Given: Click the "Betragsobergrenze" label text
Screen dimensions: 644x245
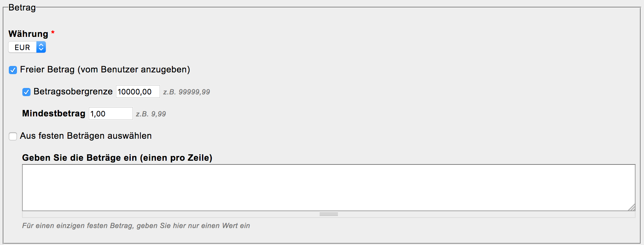Looking at the screenshot, I should 73,92.
